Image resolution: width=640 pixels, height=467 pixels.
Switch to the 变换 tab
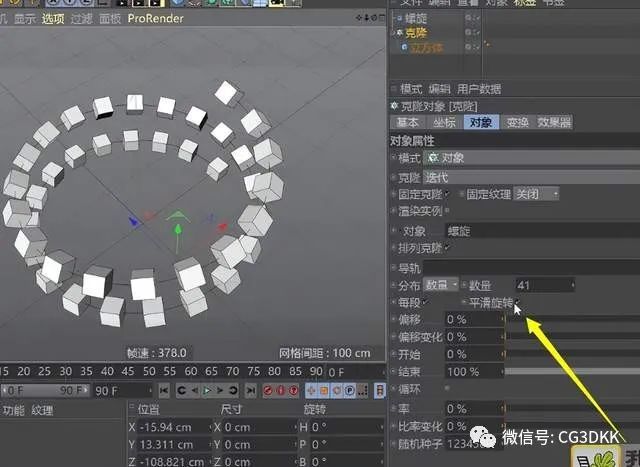click(x=517, y=122)
